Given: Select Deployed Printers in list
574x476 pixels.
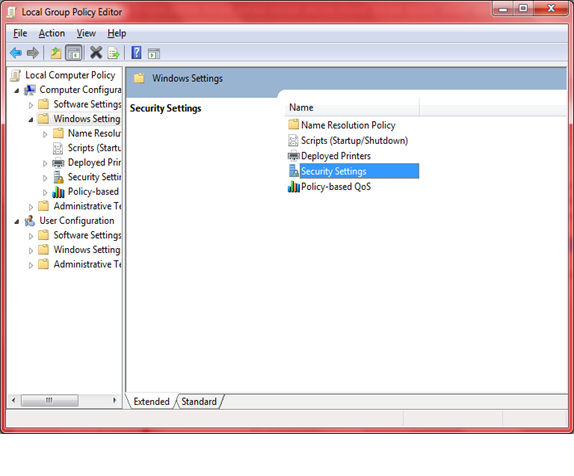Looking at the screenshot, I should pos(336,156).
